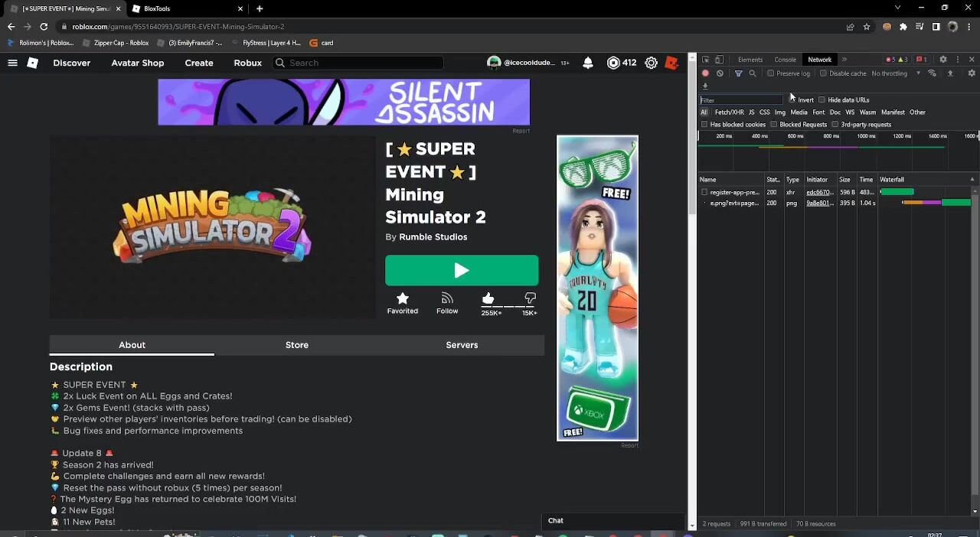The width and height of the screenshot is (980, 537).
Task: Open the Servers tab on game page
Action: [x=462, y=345]
